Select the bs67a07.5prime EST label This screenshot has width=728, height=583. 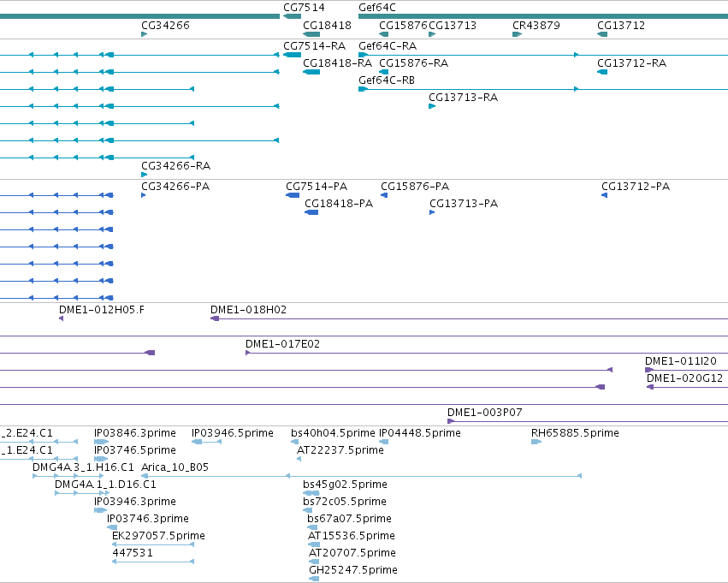pos(349,520)
